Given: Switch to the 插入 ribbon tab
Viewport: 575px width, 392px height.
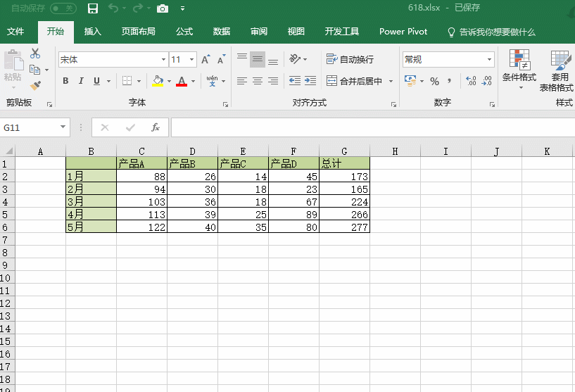Looking at the screenshot, I should click(93, 32).
